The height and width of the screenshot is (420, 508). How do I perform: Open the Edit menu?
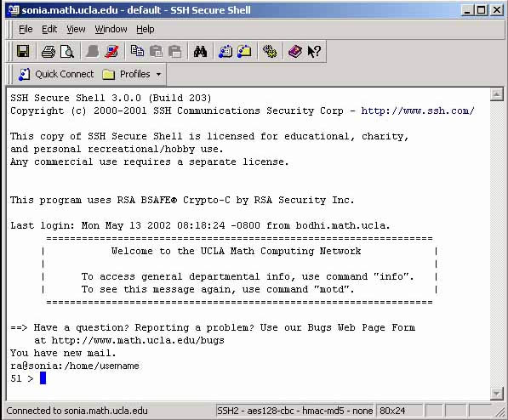tap(49, 29)
